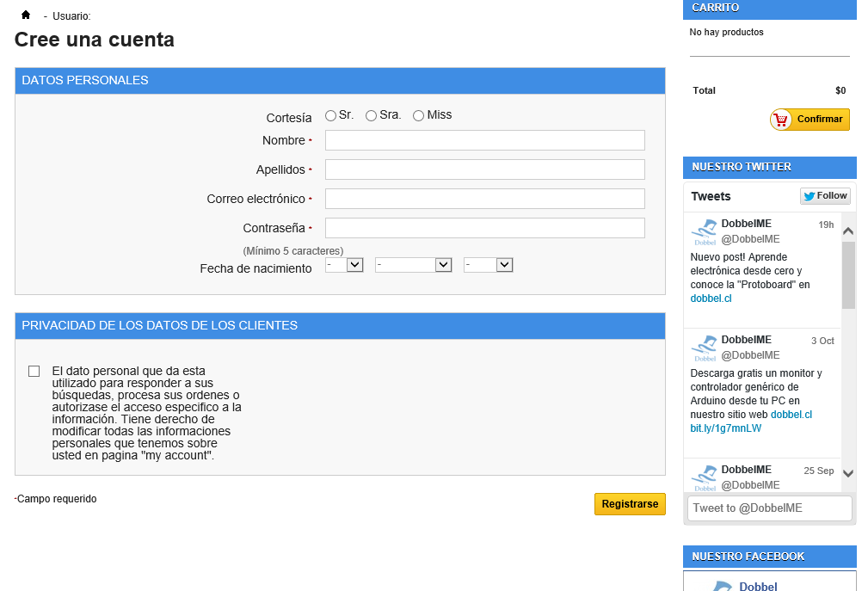Tick the customer data privacy checkbox
Viewport: 868px width, 591px height.
[34, 372]
